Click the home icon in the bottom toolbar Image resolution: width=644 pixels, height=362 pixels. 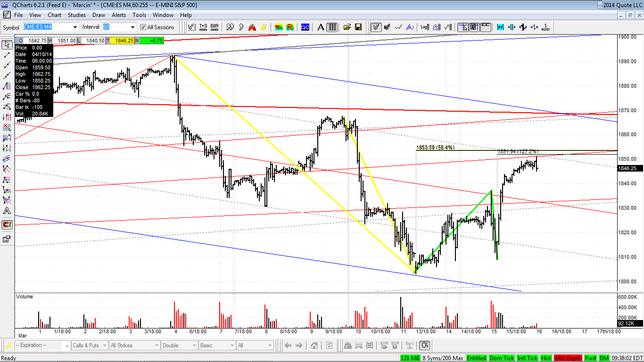314,346
